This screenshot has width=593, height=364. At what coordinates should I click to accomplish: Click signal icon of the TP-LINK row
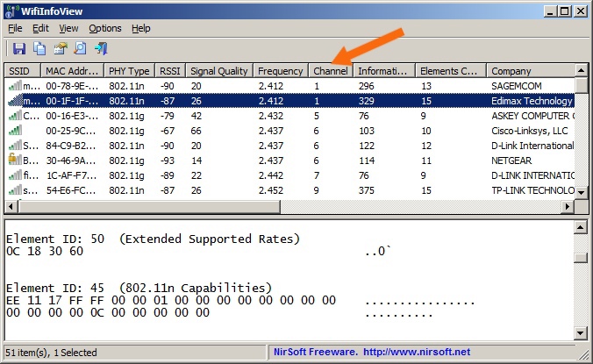click(x=15, y=190)
